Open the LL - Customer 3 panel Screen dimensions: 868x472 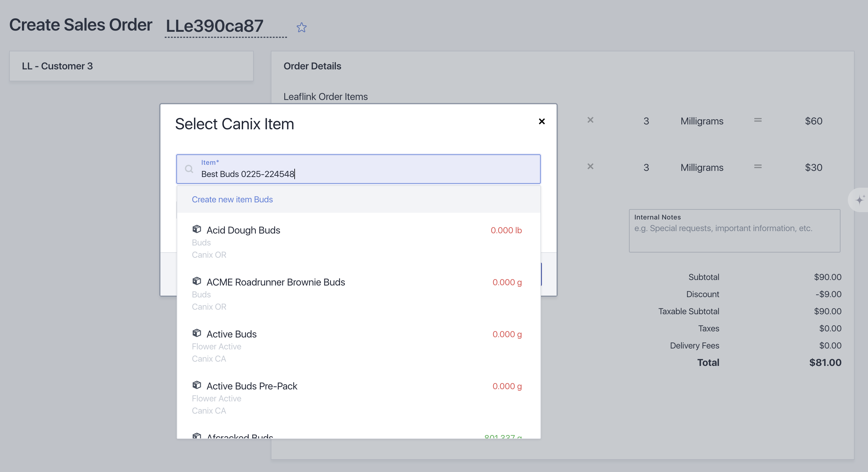pos(131,66)
